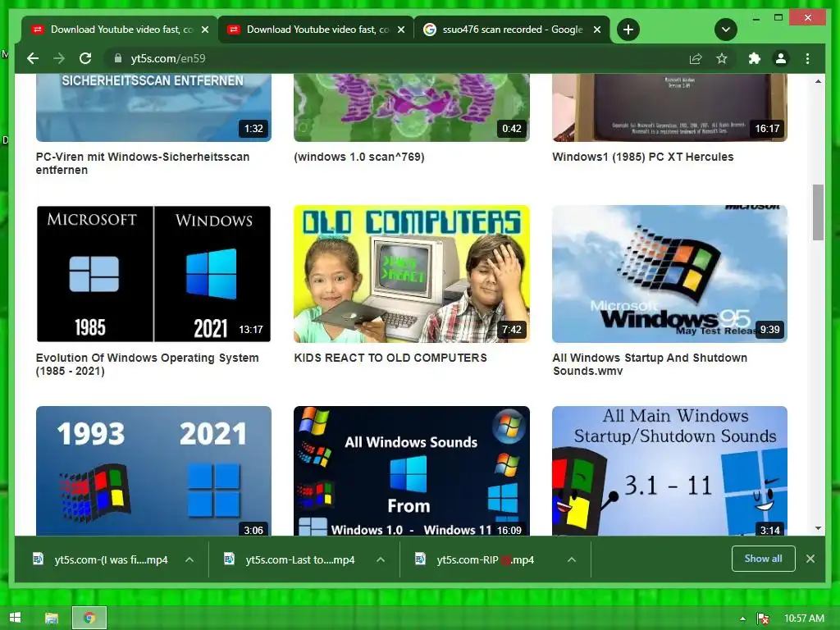Close the downloads bar
This screenshot has height=630, width=840.
pyautogui.click(x=810, y=559)
